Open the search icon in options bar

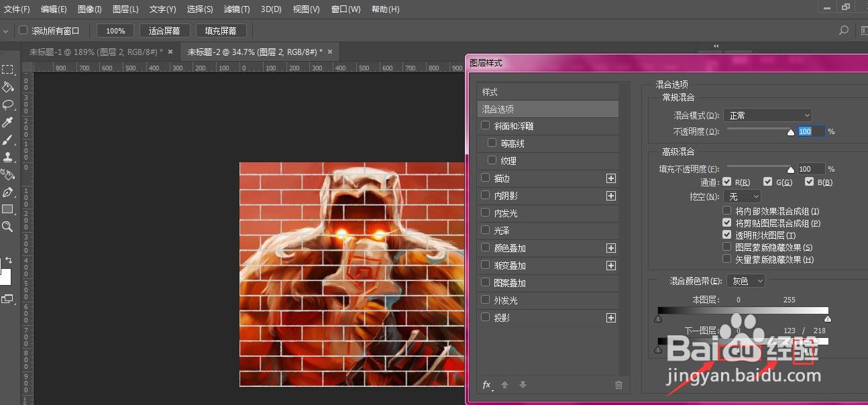click(x=844, y=30)
